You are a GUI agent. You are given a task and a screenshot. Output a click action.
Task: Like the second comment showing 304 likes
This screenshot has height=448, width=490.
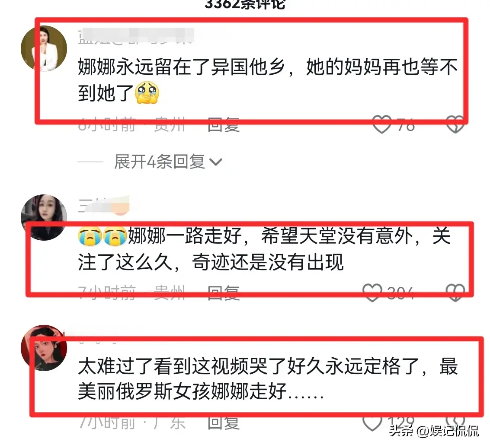pos(372,292)
